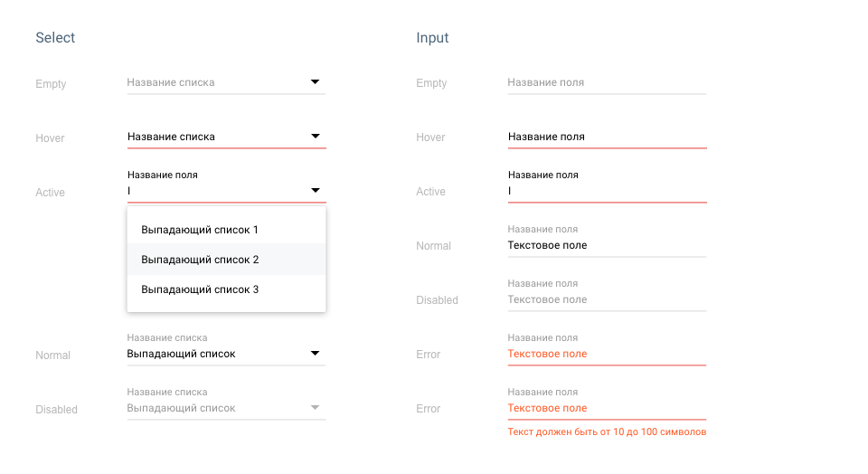This screenshot has height=474, width=868.
Task: Click the first Error input field
Action: [607, 349]
